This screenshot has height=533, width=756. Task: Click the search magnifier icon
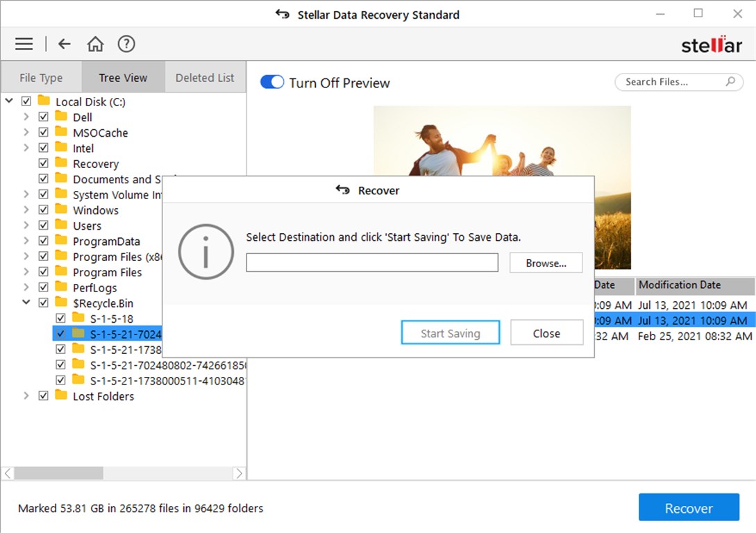(x=730, y=81)
